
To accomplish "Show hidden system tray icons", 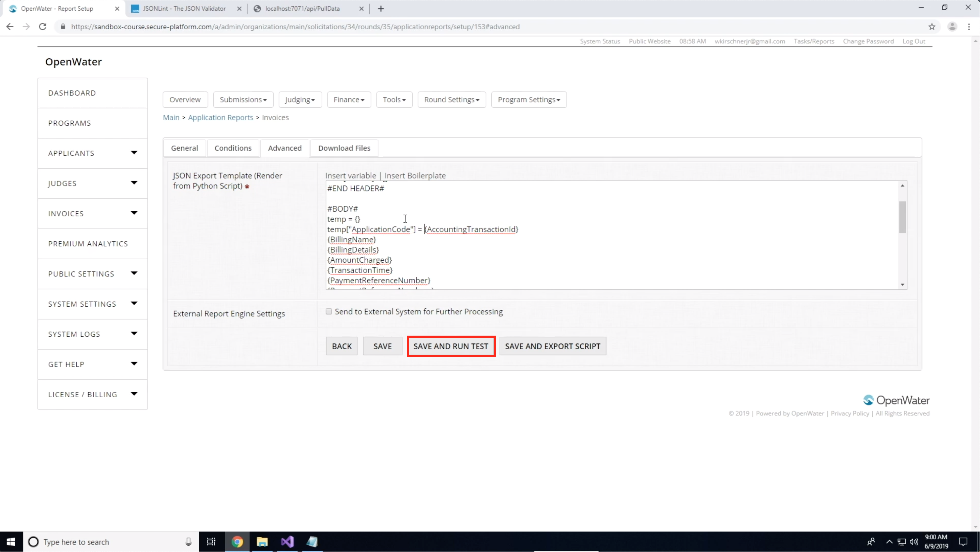I will click(889, 542).
